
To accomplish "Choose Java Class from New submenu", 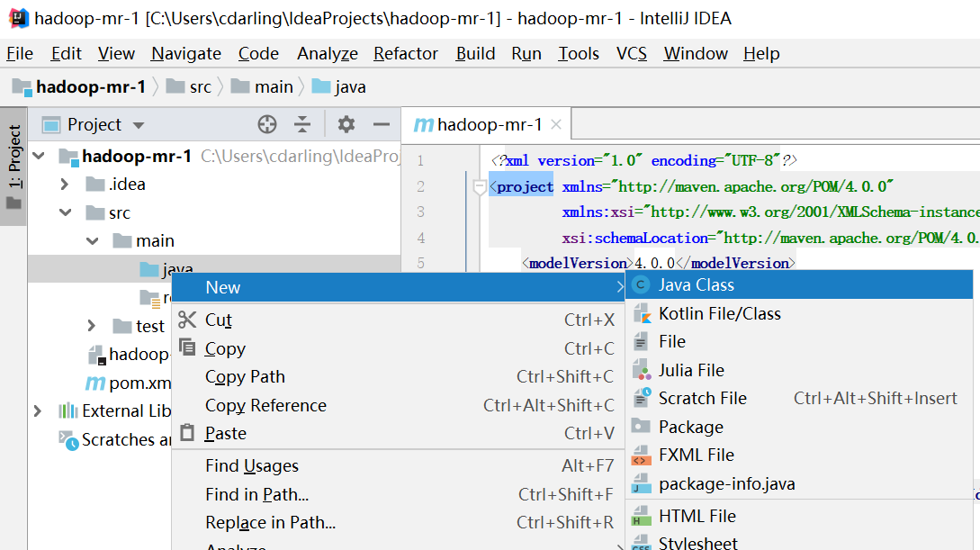I will [799, 285].
